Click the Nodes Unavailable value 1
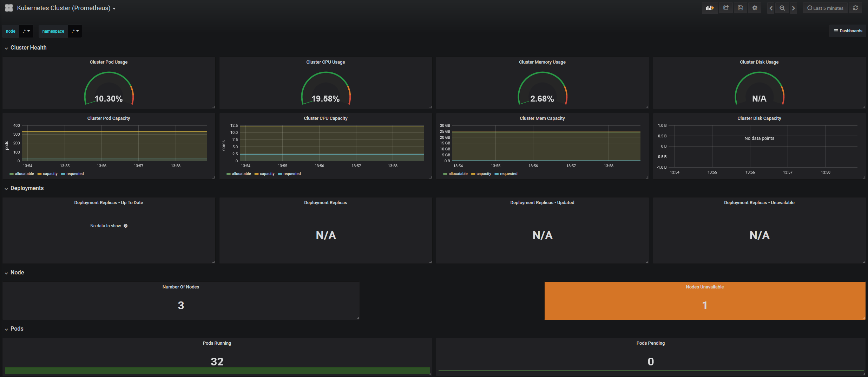The height and width of the screenshot is (377, 868). (705, 305)
